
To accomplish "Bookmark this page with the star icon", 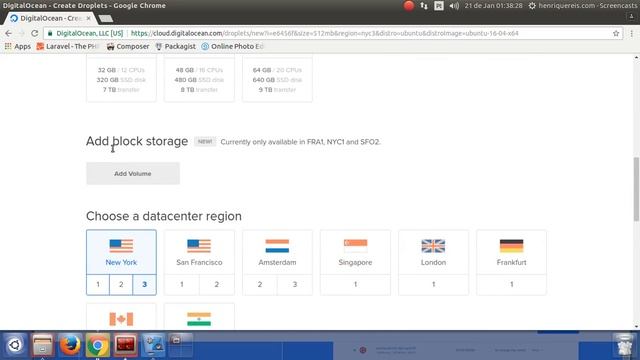I will (616, 33).
